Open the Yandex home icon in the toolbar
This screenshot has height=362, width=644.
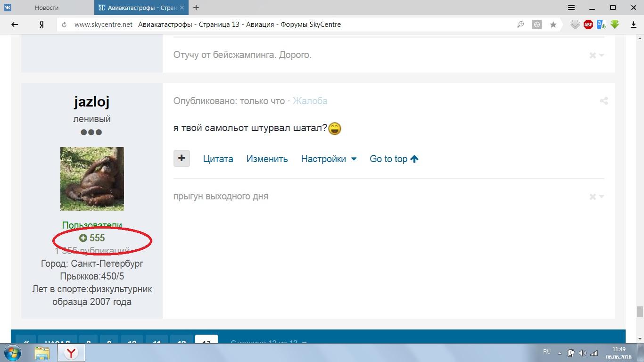pos(41,25)
